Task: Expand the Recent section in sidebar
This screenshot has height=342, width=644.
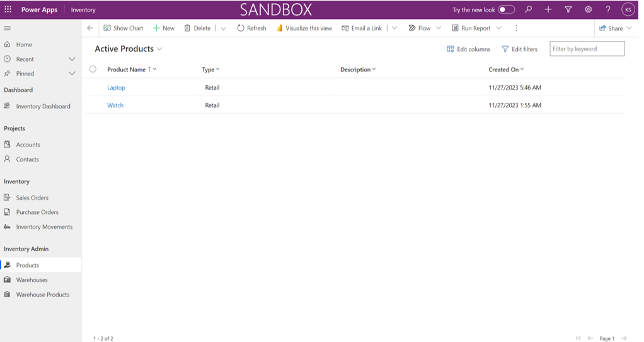Action: pyautogui.click(x=72, y=59)
